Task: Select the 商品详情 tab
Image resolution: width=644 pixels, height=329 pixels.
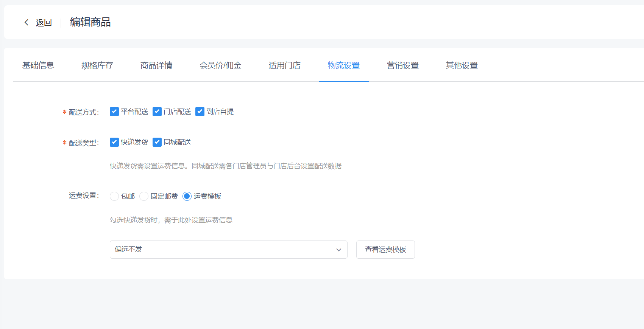Action: coord(156,65)
